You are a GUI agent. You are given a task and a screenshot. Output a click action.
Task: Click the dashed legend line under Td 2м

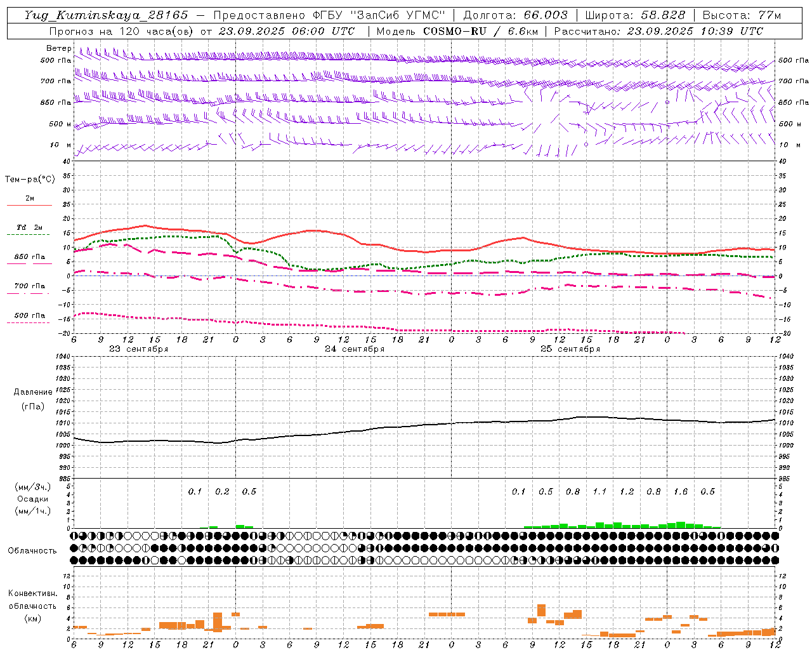29,235
